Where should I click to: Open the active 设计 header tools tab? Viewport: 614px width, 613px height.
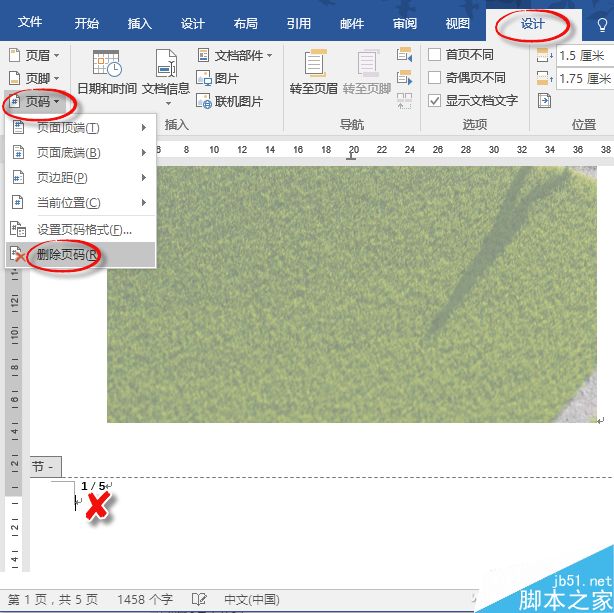tap(533, 24)
